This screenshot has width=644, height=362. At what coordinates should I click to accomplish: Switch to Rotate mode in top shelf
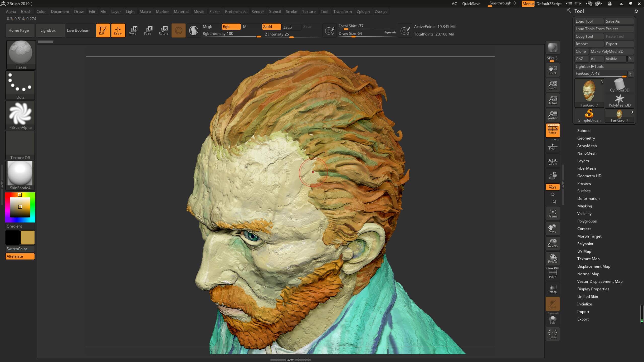tap(163, 30)
